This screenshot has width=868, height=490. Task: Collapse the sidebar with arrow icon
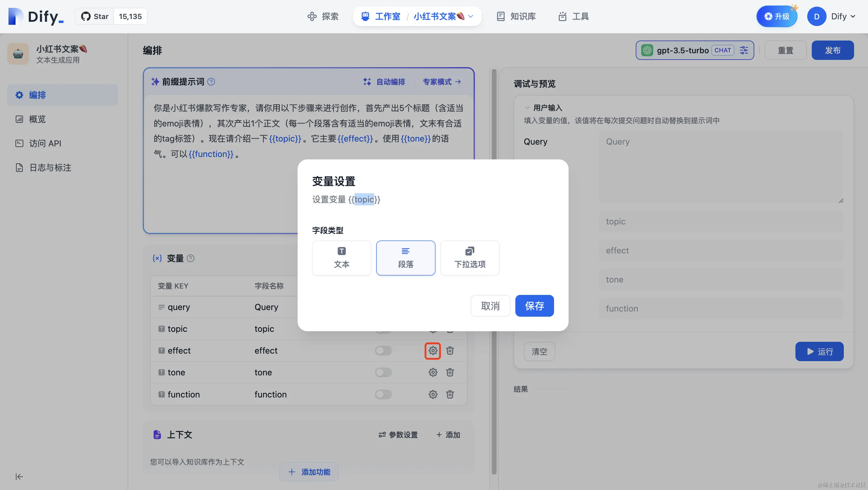(x=19, y=476)
